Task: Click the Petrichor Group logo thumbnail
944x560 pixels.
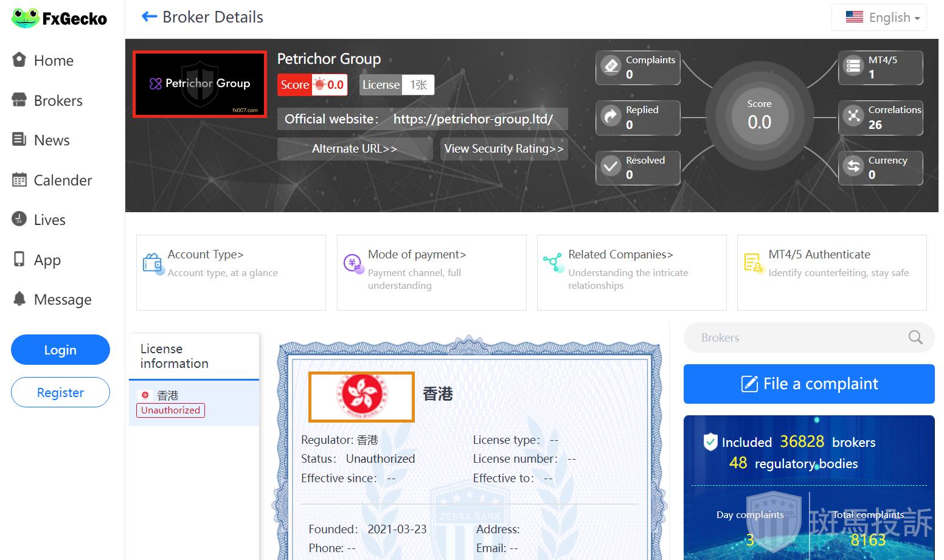Action: pyautogui.click(x=200, y=84)
